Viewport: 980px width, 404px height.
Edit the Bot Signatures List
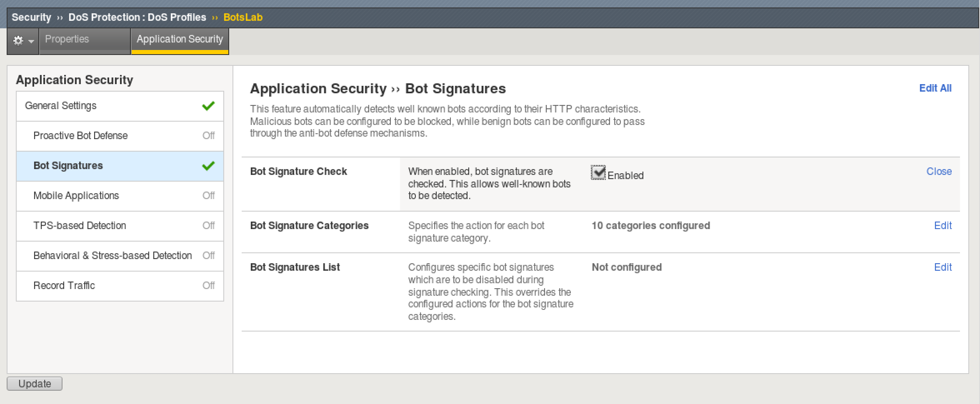pyautogui.click(x=943, y=267)
